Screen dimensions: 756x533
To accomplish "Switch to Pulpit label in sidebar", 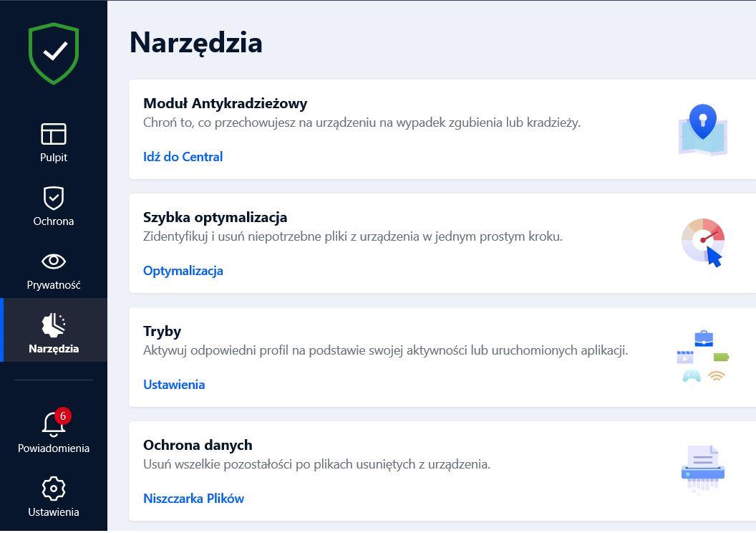I will coord(54,158).
